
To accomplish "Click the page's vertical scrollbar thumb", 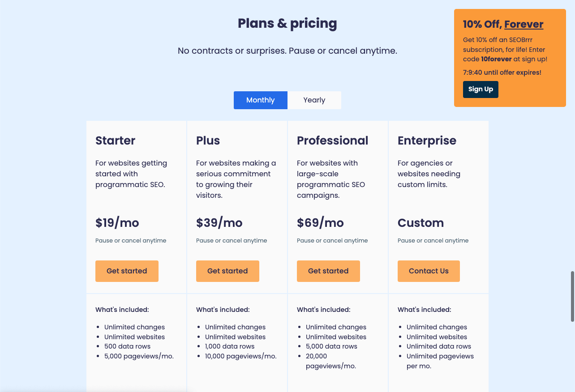I will (x=572, y=296).
